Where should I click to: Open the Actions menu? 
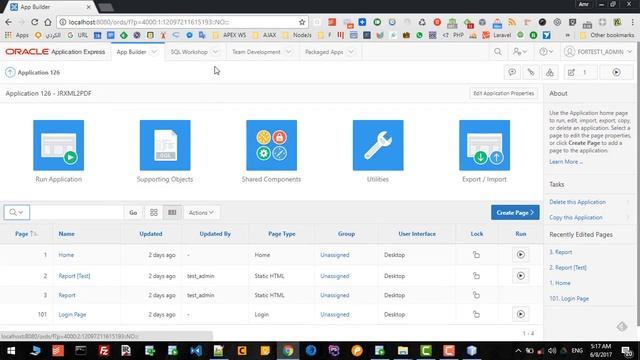coord(201,212)
